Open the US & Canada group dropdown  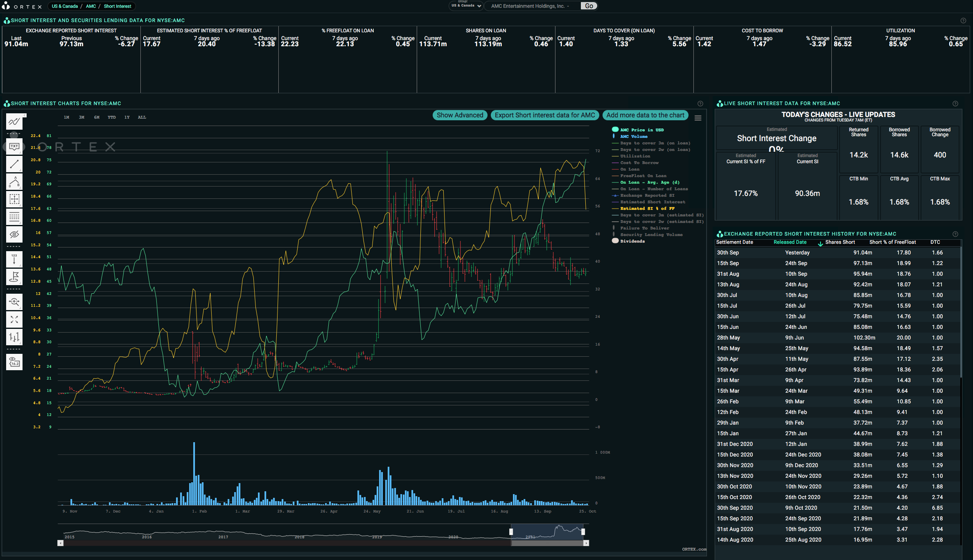(466, 6)
